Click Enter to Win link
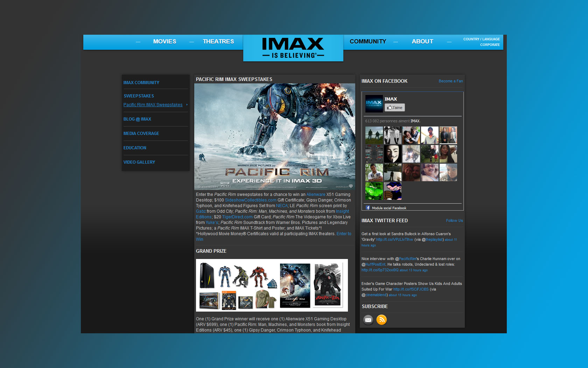Viewport: 588px width, 368px height. pos(273,237)
